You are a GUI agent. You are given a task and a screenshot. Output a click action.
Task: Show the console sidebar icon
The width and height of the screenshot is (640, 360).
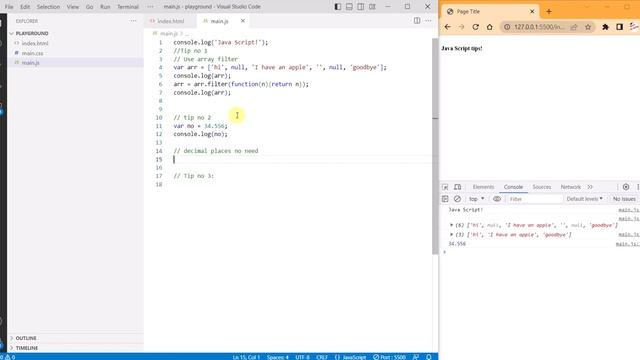coord(445,199)
